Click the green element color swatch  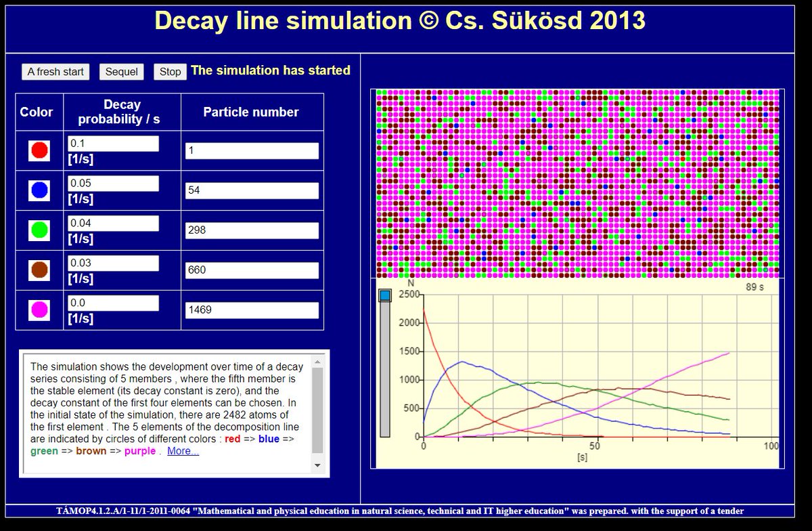click(x=39, y=230)
